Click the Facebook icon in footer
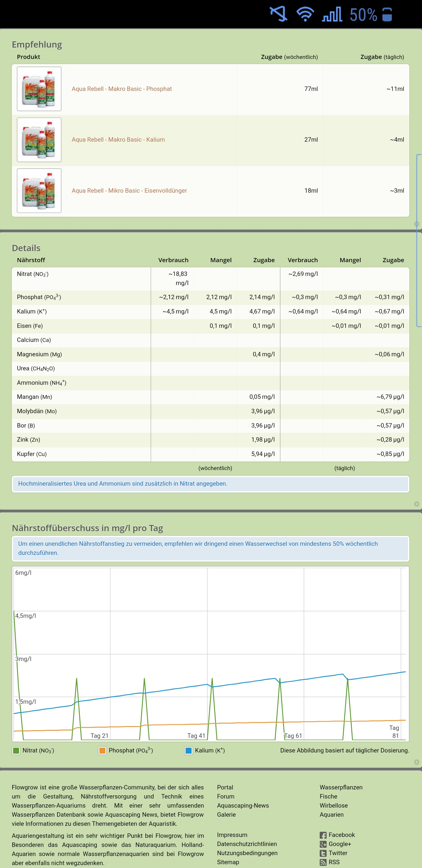The height and width of the screenshot is (868, 422). click(323, 835)
